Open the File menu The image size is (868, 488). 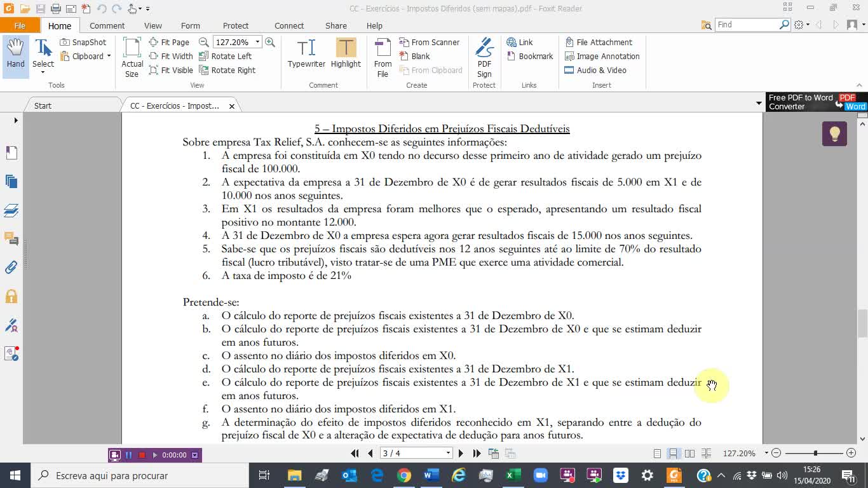(x=20, y=25)
